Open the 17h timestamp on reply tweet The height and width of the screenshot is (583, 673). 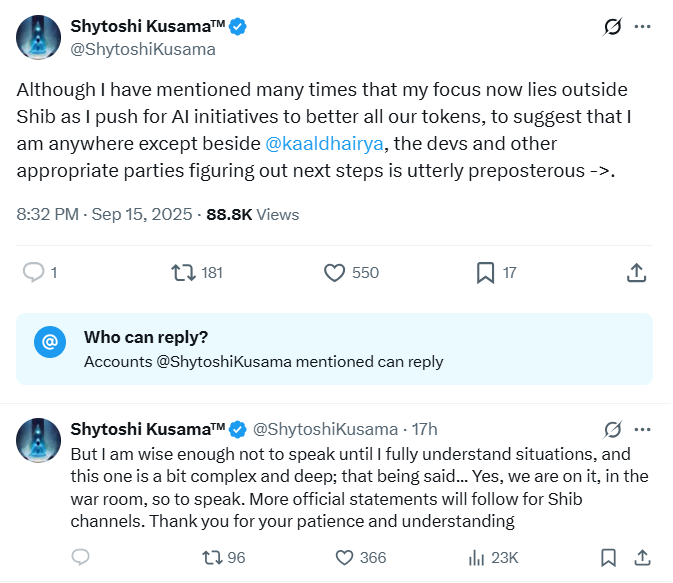pyautogui.click(x=424, y=429)
